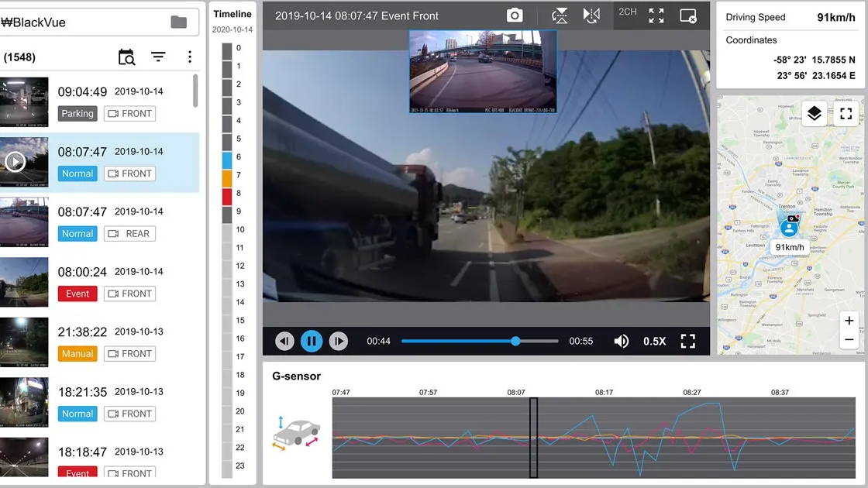Click the 2020-10-14 timeline date
The height and width of the screenshot is (488, 868).
pos(232,29)
